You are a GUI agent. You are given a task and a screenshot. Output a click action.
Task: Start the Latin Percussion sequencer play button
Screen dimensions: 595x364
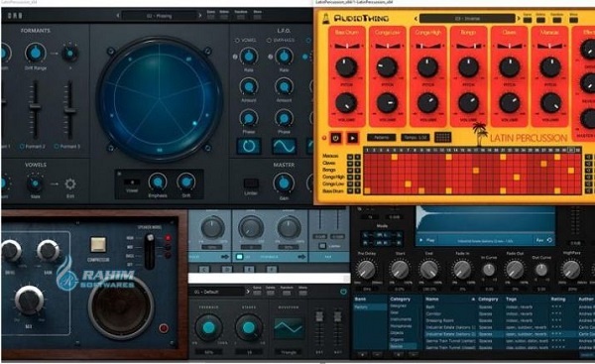point(352,138)
